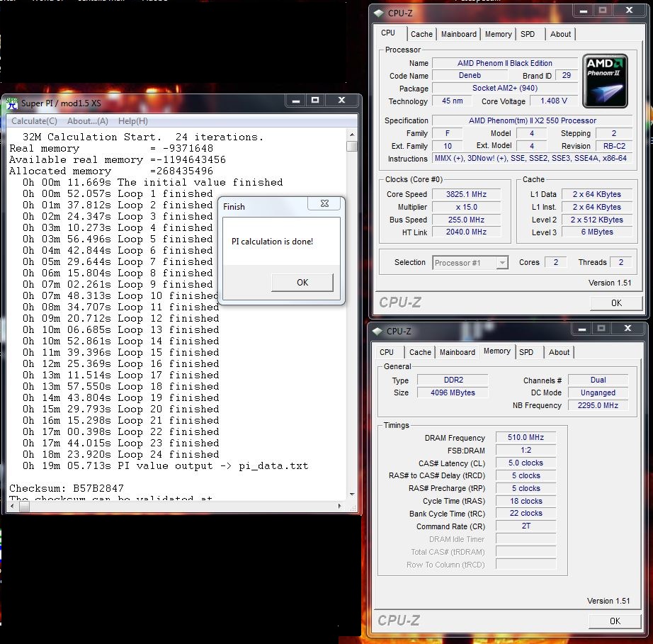Select Cache tab in lower CPU-Z window
The image size is (653, 644).
click(420, 352)
